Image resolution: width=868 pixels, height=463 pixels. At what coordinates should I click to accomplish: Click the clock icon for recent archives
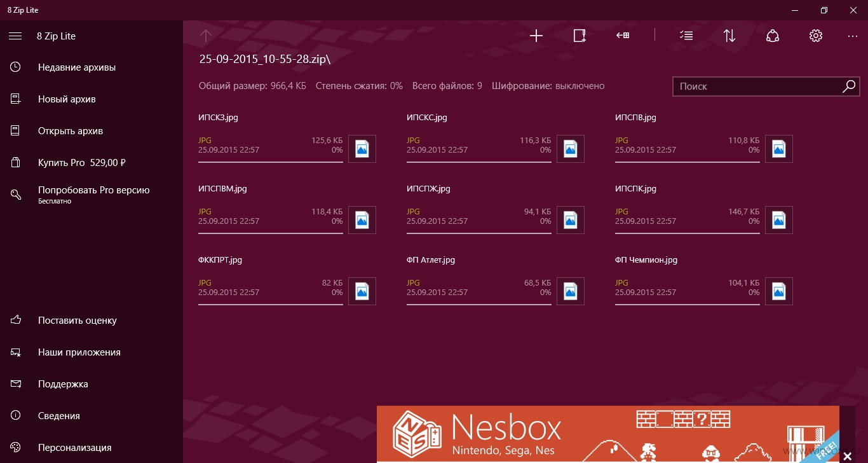(x=15, y=67)
